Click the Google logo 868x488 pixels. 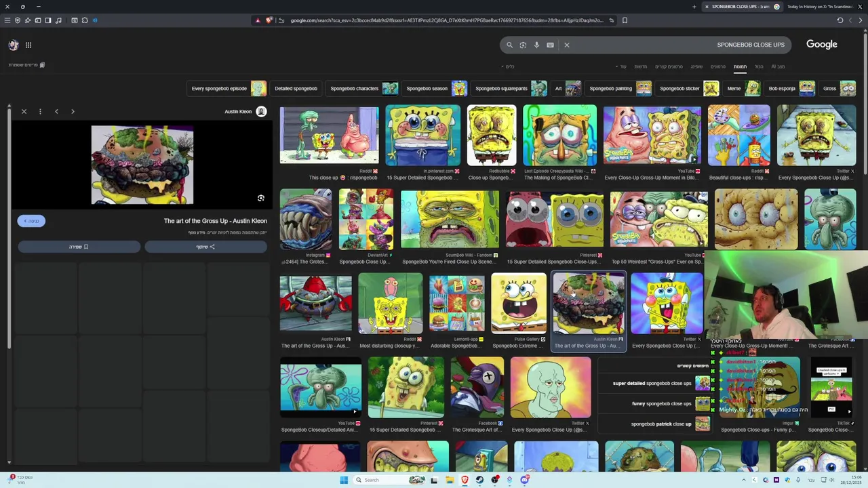point(822,44)
